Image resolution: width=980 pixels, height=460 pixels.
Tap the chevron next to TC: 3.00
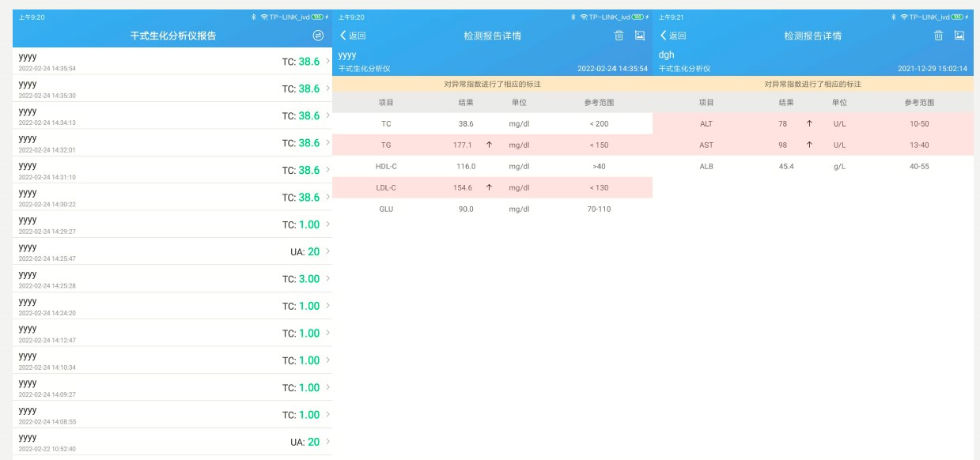pyautogui.click(x=328, y=279)
